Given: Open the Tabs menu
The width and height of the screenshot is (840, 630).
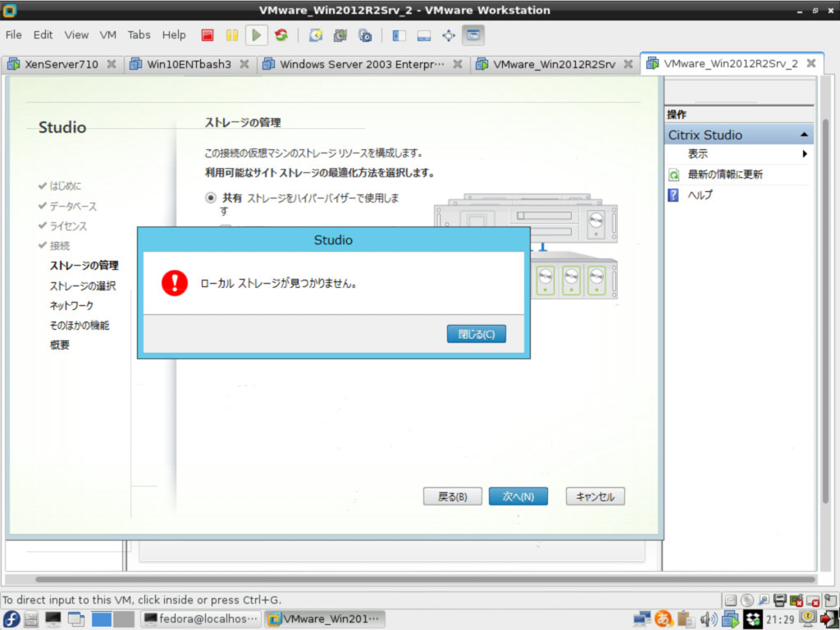Looking at the screenshot, I should pos(139,34).
